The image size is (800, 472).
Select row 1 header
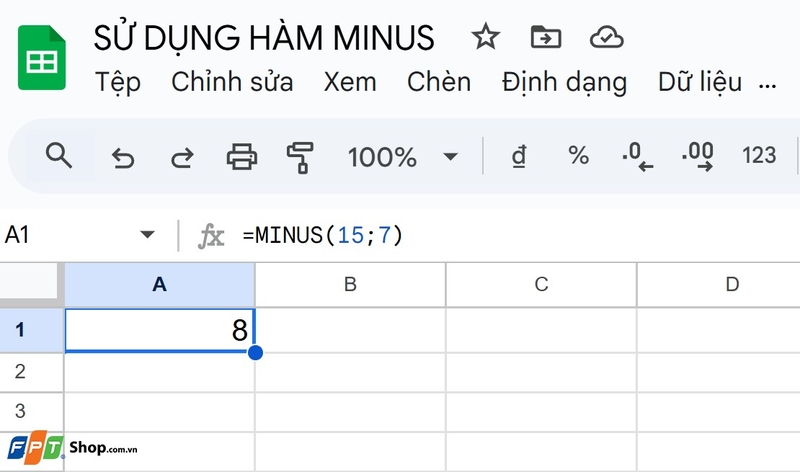coord(32,330)
